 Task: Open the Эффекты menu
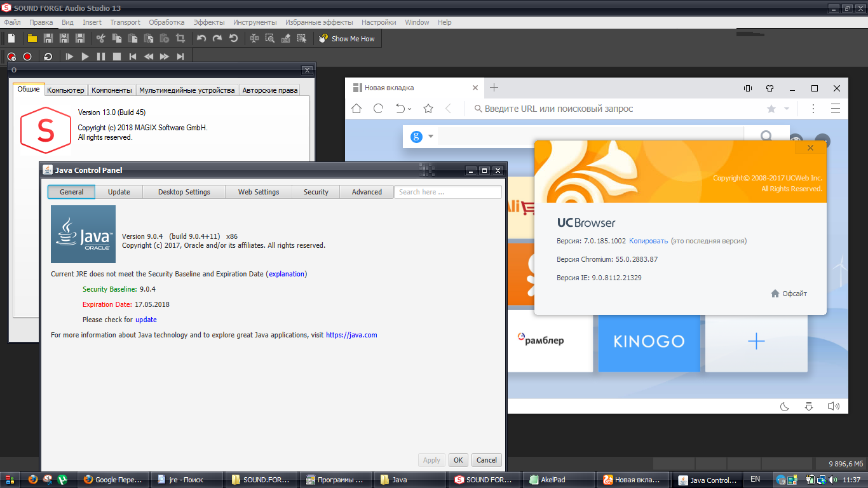209,22
